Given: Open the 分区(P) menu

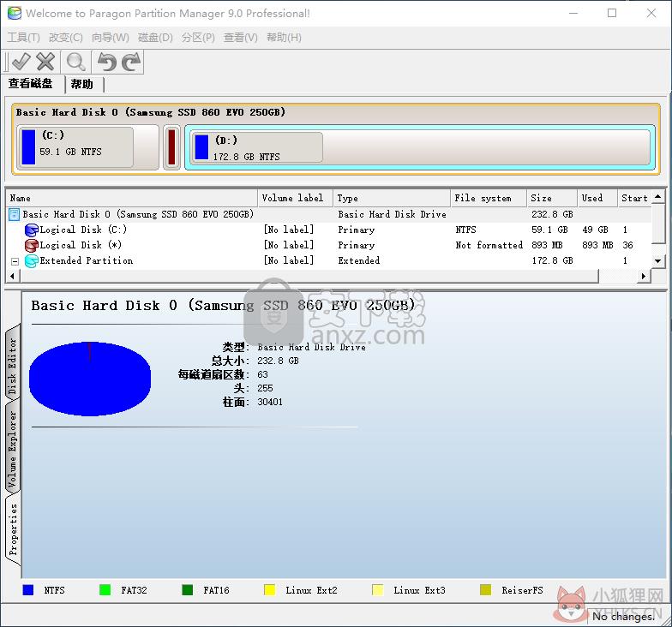Looking at the screenshot, I should [198, 38].
